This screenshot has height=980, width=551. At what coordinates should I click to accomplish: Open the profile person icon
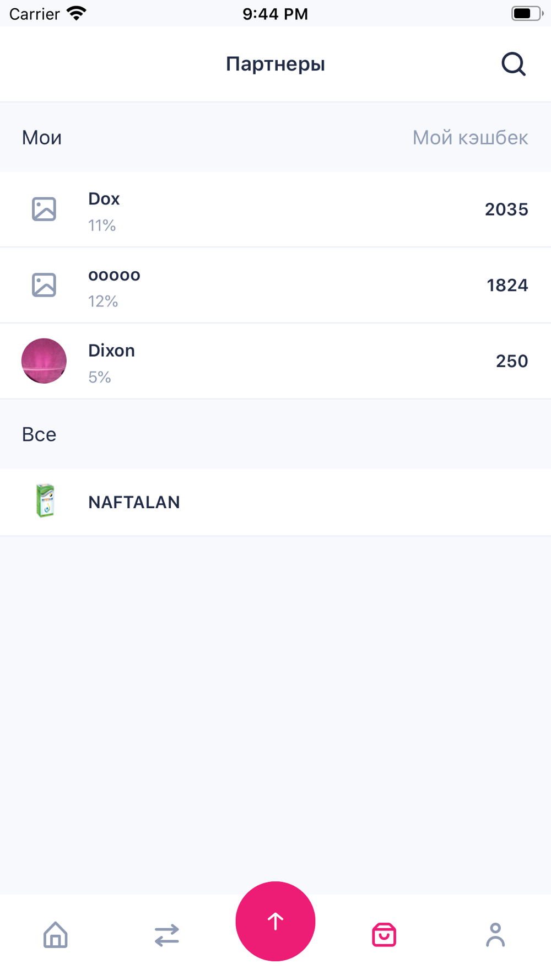tap(495, 935)
